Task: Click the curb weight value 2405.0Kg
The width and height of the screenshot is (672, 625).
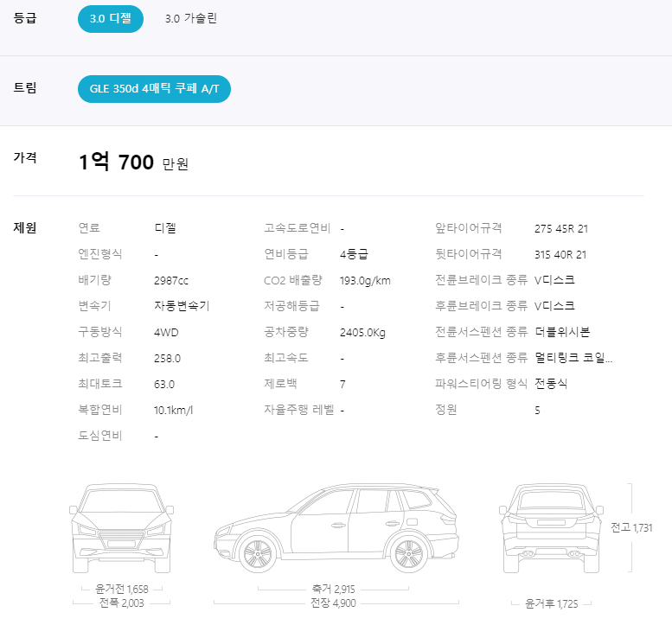Action: [x=362, y=333]
